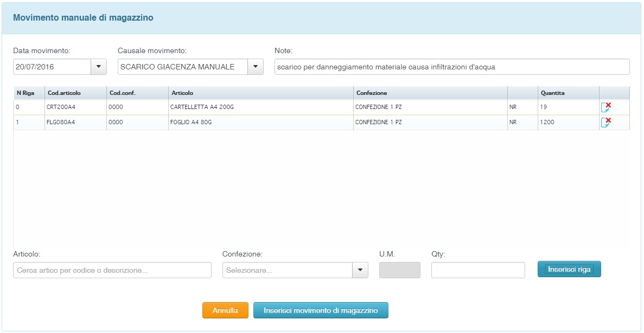644x333 pixels.
Task: Click the Inserisci riga button
Action: pyautogui.click(x=569, y=269)
